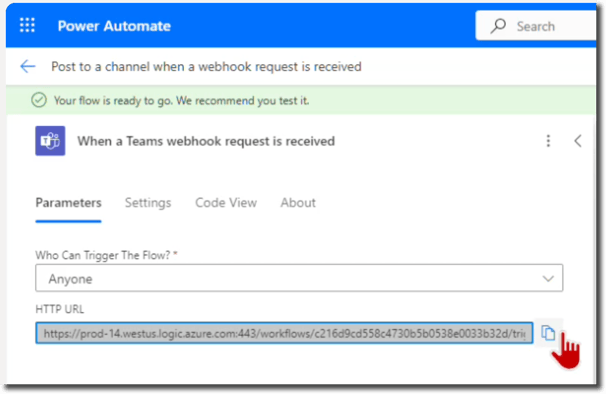
Task: Open the trigger's three-dot more menu
Action: 548,141
